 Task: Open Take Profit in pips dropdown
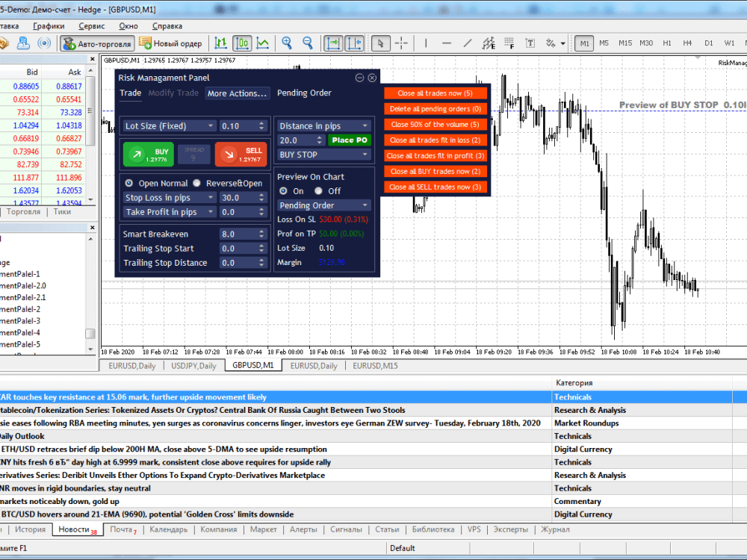coord(169,212)
